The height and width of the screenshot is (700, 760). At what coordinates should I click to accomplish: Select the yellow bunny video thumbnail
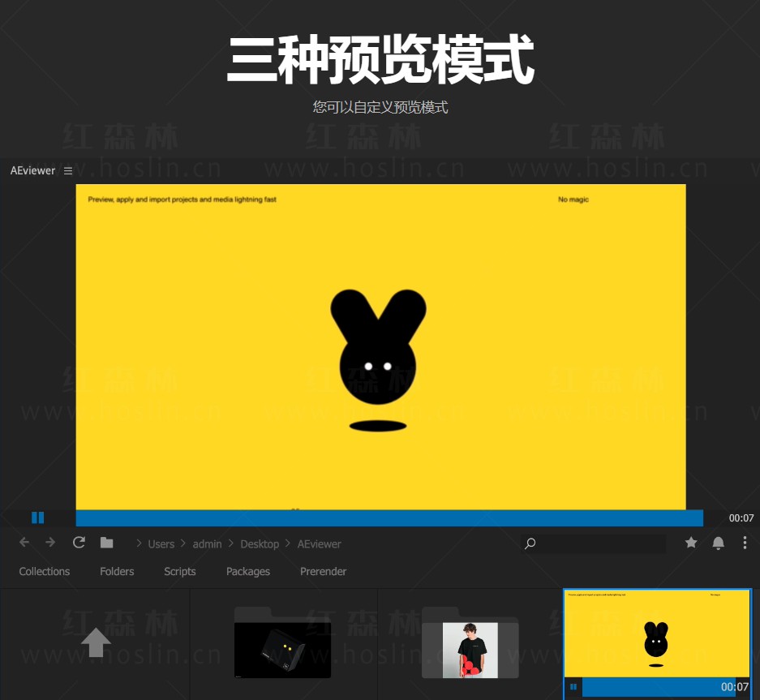click(x=657, y=633)
